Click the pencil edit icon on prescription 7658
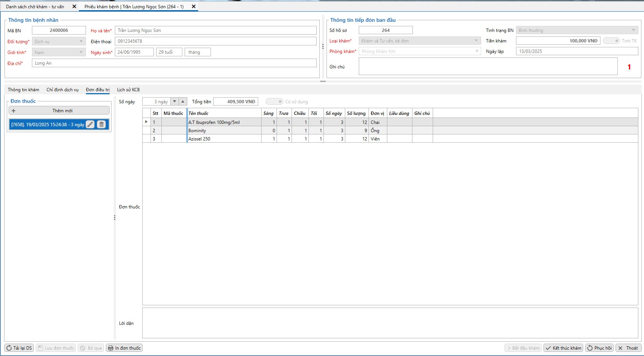Screen dimensions: 644x356 click(90, 124)
